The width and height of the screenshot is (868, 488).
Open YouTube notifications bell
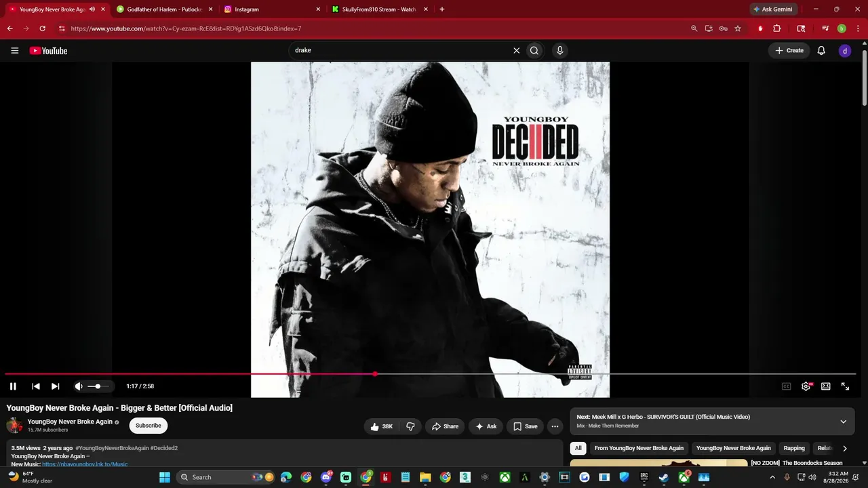pyautogui.click(x=821, y=50)
